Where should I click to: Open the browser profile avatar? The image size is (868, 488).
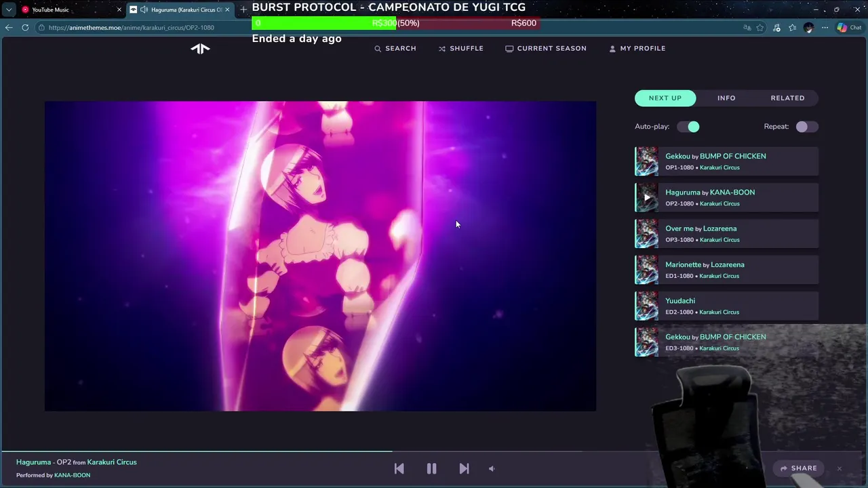click(808, 28)
